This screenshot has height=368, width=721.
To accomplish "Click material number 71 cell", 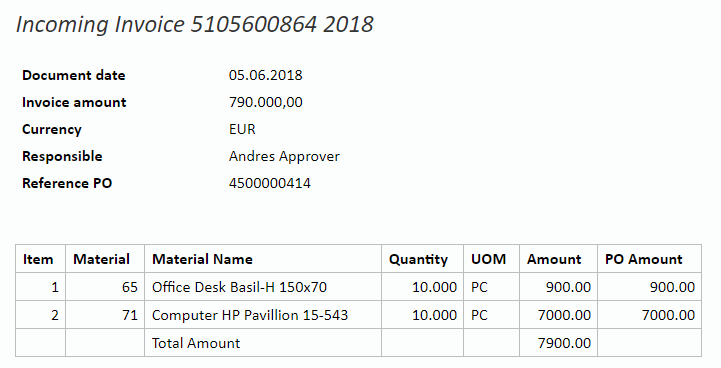I will tap(105, 315).
